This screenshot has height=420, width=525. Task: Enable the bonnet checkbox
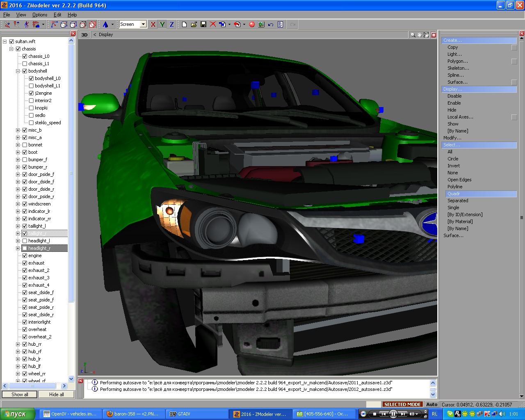click(25, 145)
